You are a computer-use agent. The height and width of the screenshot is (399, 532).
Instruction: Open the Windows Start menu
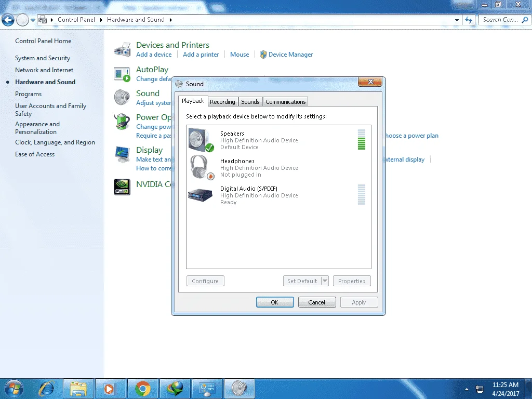14,389
